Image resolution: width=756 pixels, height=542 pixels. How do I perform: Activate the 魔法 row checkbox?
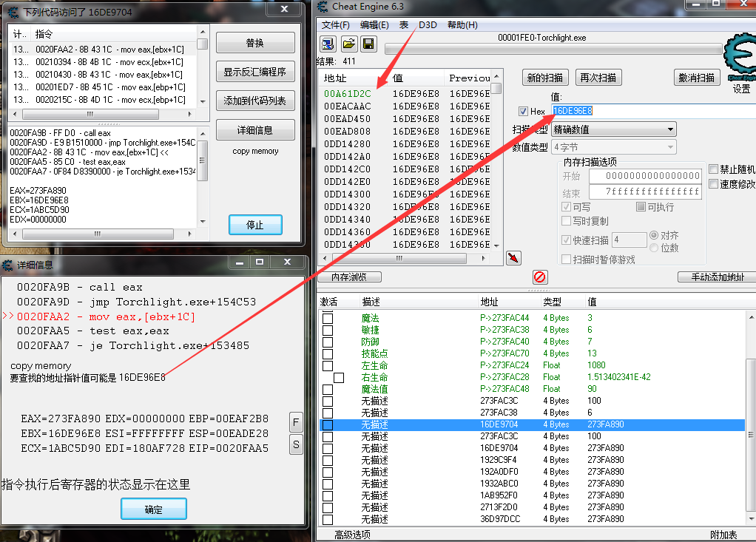point(328,318)
